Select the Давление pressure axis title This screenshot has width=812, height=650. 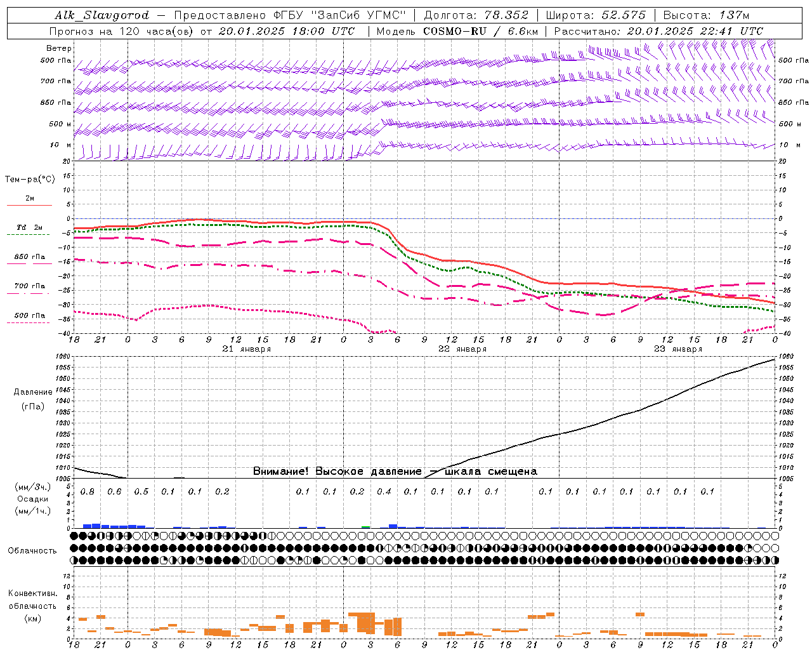33,392
